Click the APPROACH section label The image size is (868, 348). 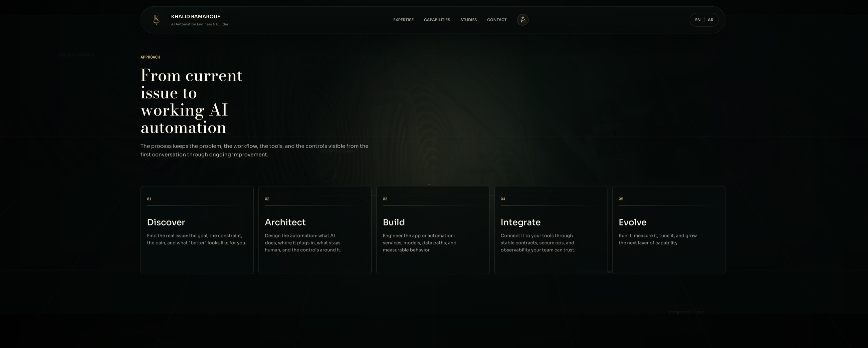pyautogui.click(x=150, y=57)
